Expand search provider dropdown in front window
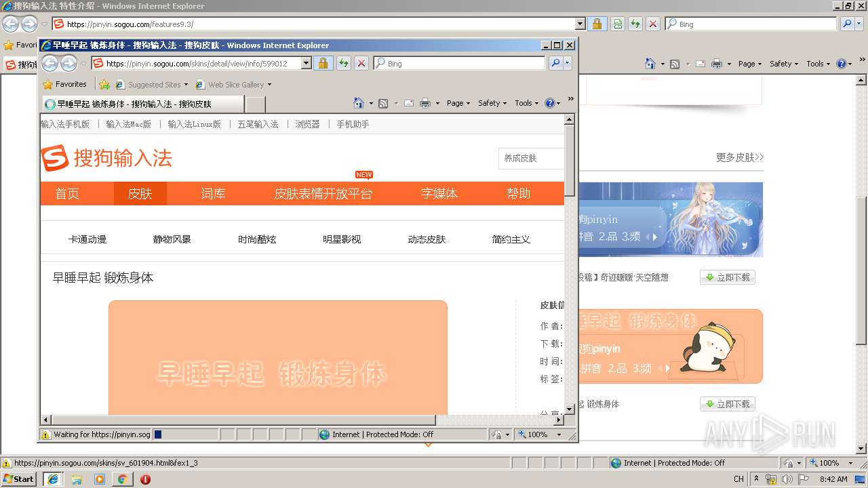The image size is (868, 488). 568,63
